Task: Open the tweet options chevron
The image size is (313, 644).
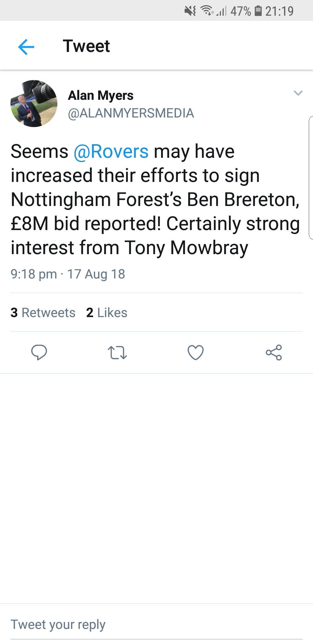Action: click(x=298, y=93)
